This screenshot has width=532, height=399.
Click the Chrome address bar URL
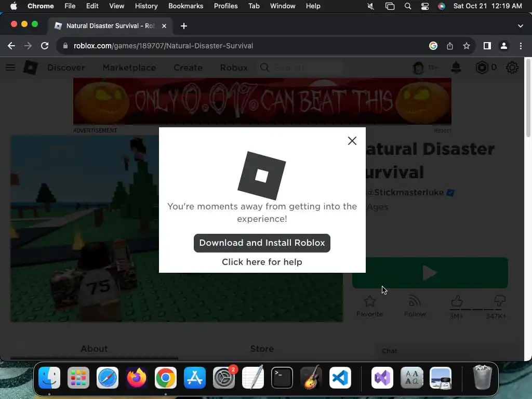coord(163,46)
